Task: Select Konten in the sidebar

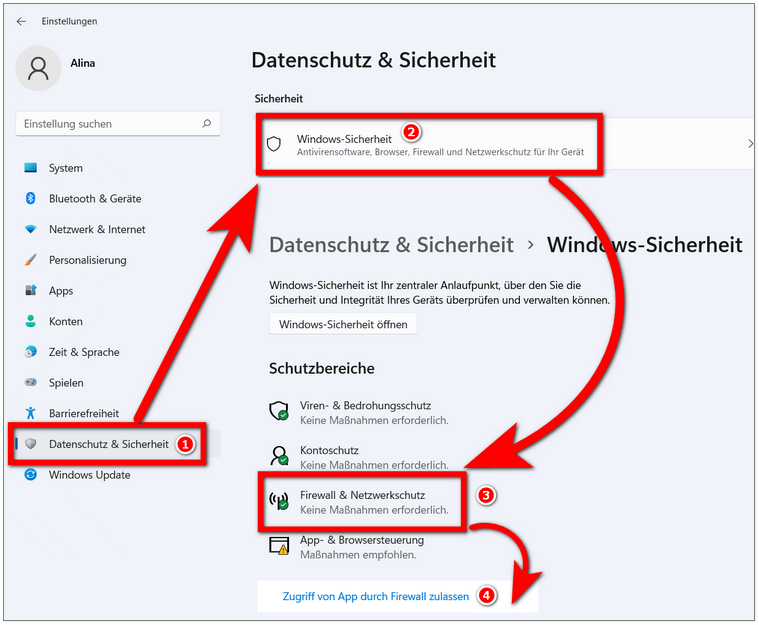Action: tap(66, 321)
